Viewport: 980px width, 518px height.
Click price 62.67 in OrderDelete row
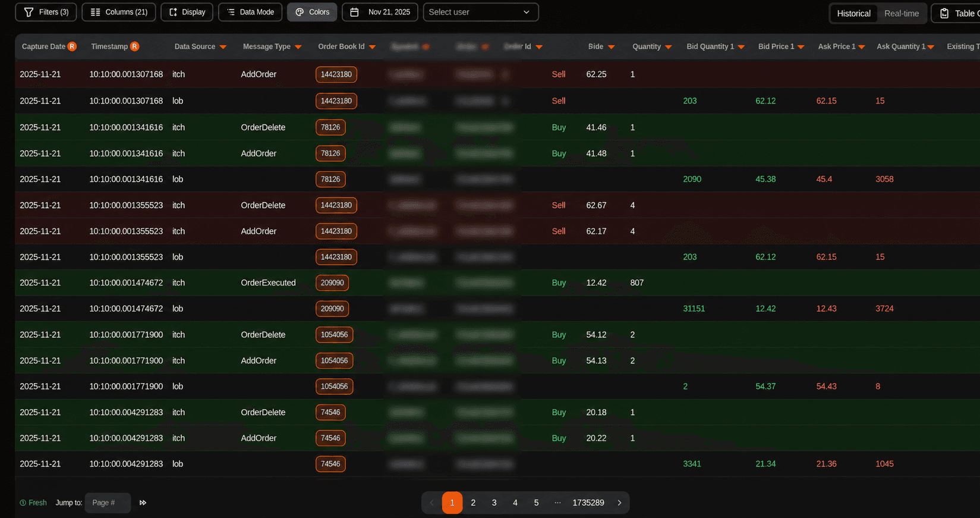pos(596,205)
